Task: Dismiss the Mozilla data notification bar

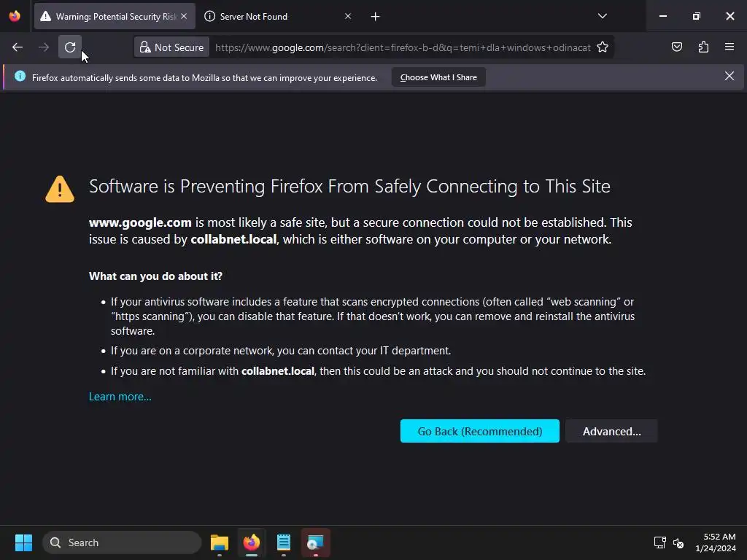Action: [x=729, y=76]
